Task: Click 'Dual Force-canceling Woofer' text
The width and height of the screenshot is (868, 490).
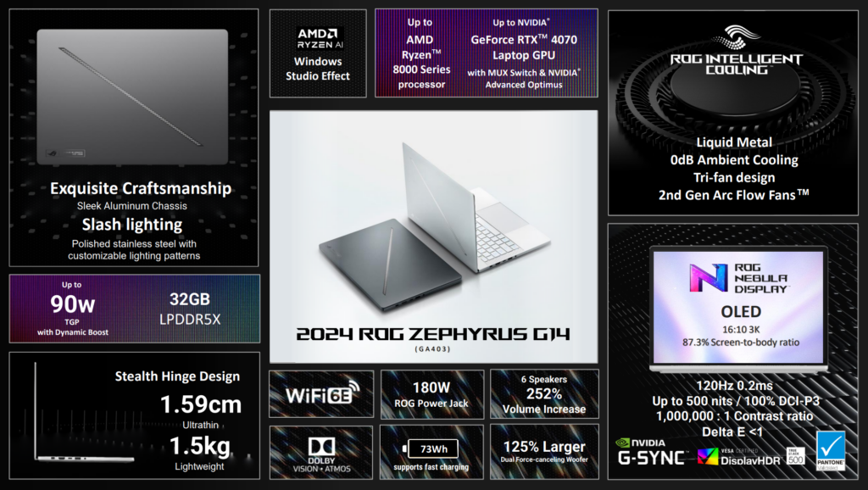Action: click(x=544, y=459)
